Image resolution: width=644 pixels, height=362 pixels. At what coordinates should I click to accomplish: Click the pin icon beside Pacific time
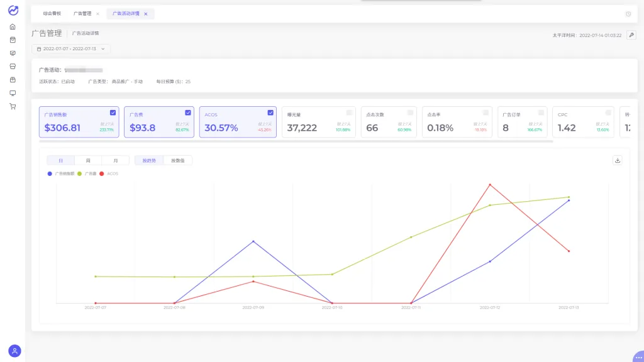631,35
